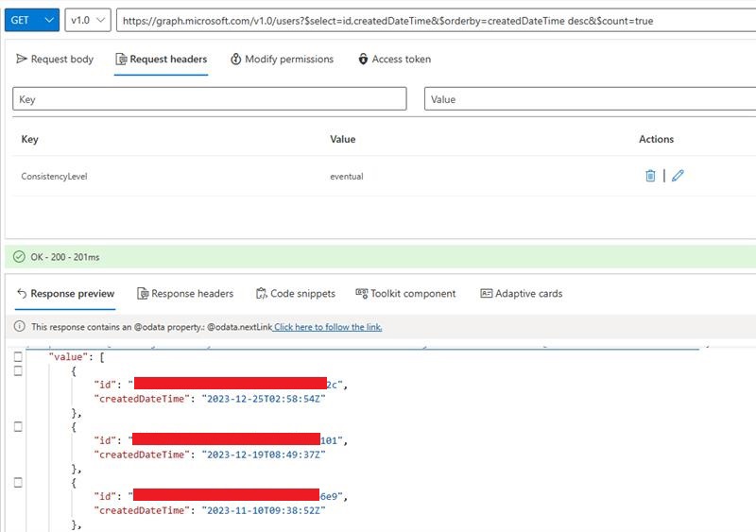Select createdDateTime value 2023-12-25T02:58:54Z
Viewport: 756px width, 532px height.
tap(264, 399)
